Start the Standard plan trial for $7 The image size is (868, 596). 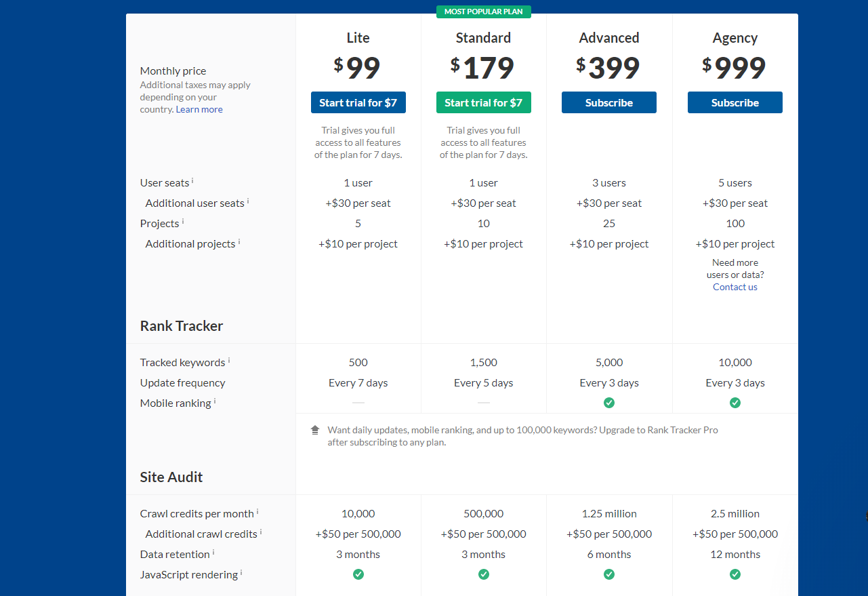pos(484,102)
